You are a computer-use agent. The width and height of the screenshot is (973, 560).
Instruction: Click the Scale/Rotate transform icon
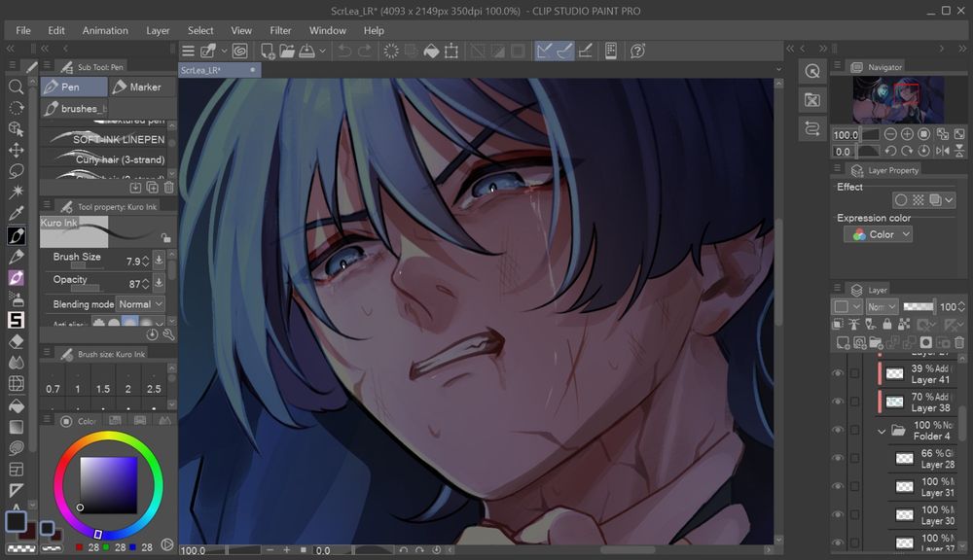coord(451,51)
